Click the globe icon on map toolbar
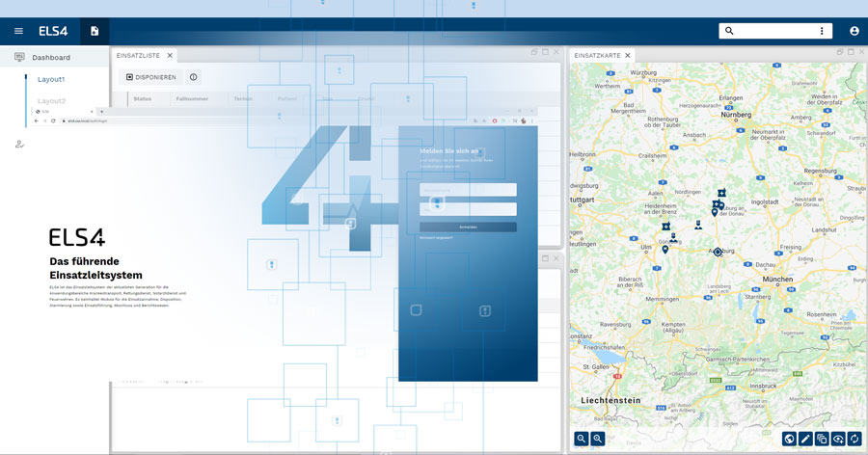Image resolution: width=868 pixels, height=455 pixels. coord(789,439)
